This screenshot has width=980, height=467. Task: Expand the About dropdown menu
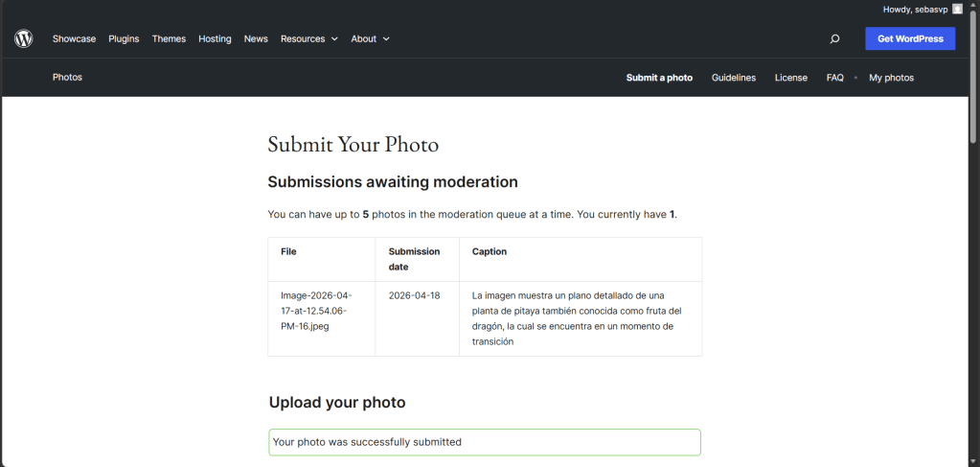(370, 39)
